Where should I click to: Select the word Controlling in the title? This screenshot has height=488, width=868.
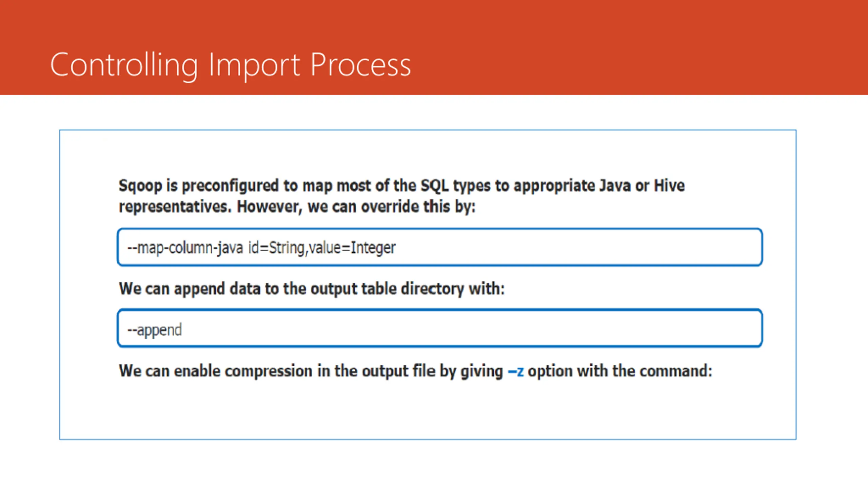pyautogui.click(x=124, y=66)
